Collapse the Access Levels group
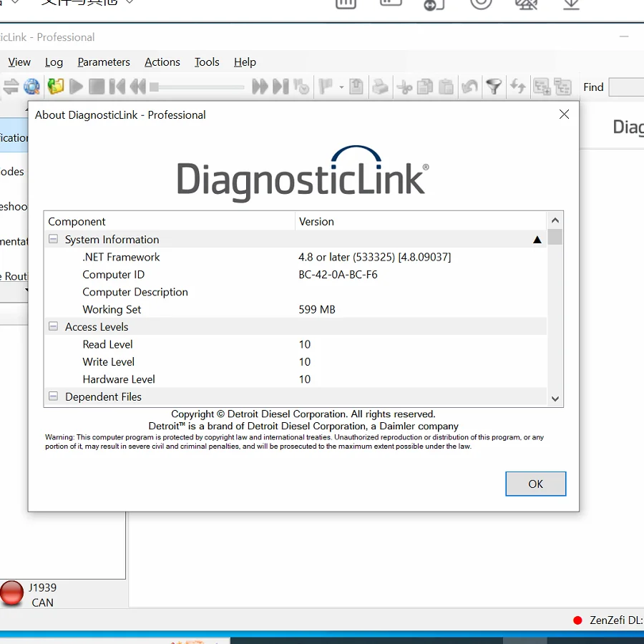Screen dimensions: 644x644 coord(53,326)
